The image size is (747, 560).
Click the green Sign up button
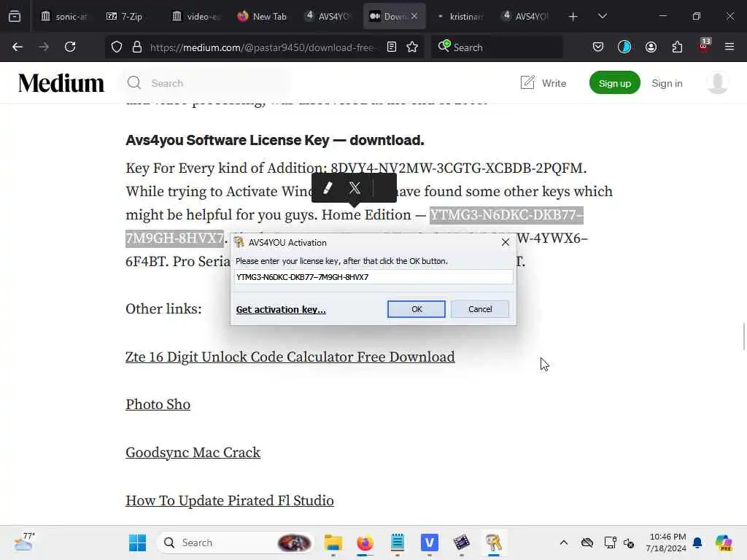pos(614,83)
